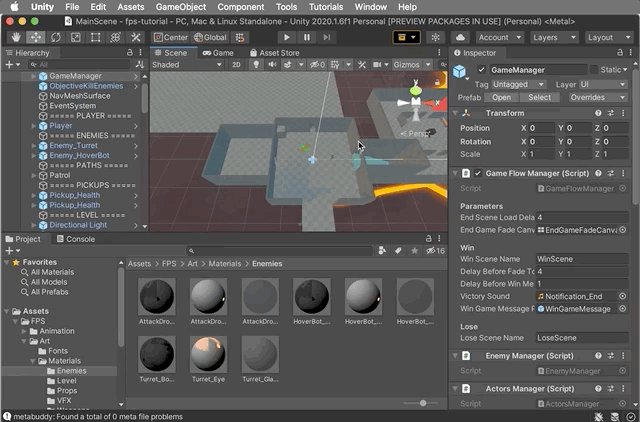Click the Project panel add (+) button

click(x=10, y=252)
